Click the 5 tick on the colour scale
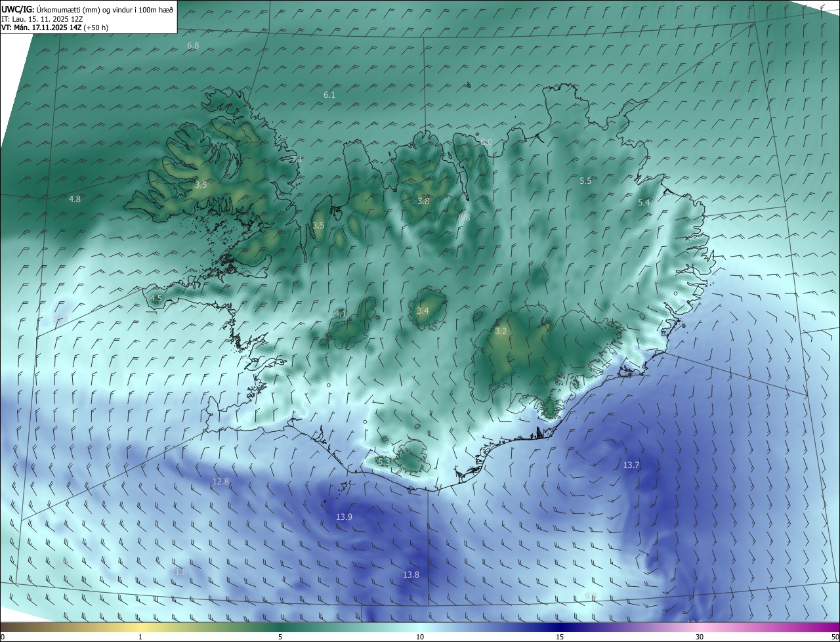This screenshot has width=840, height=642. point(280,637)
